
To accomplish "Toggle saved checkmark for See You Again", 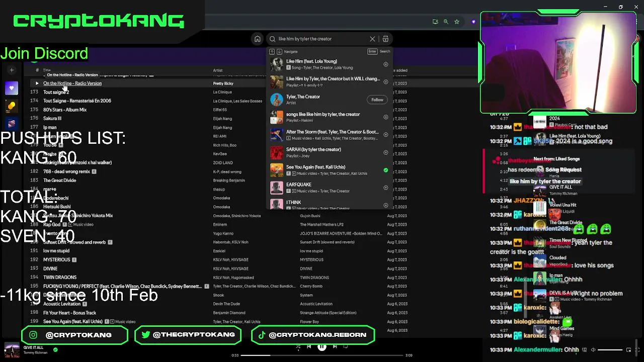I will 386,170.
